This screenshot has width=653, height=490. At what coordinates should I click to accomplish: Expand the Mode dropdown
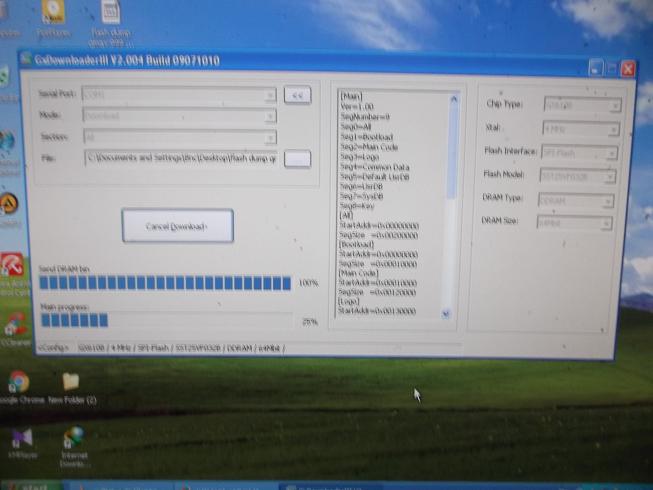tap(270, 116)
